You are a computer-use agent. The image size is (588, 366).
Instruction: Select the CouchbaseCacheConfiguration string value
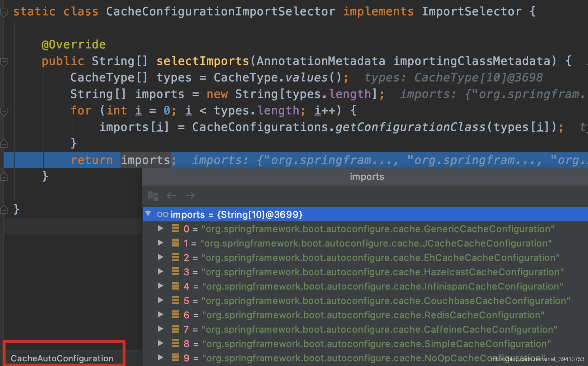tap(386, 301)
